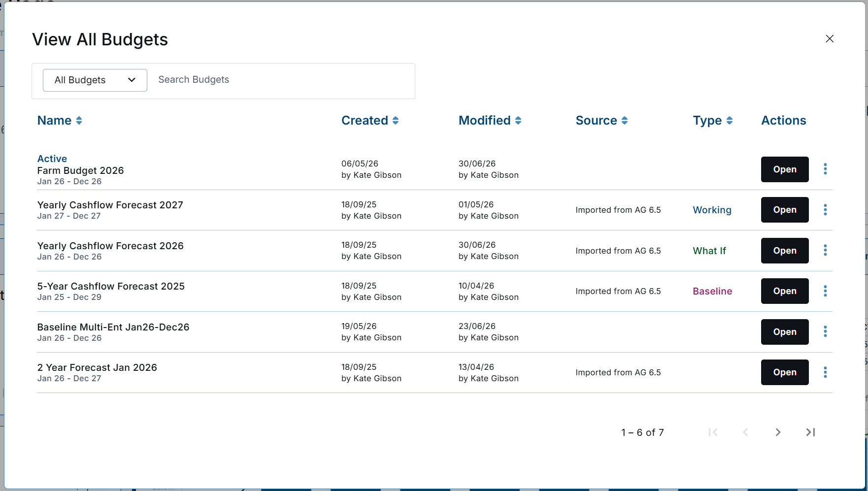Expand the All Budgets filter dropdown
This screenshot has width=868, height=491.
[95, 80]
